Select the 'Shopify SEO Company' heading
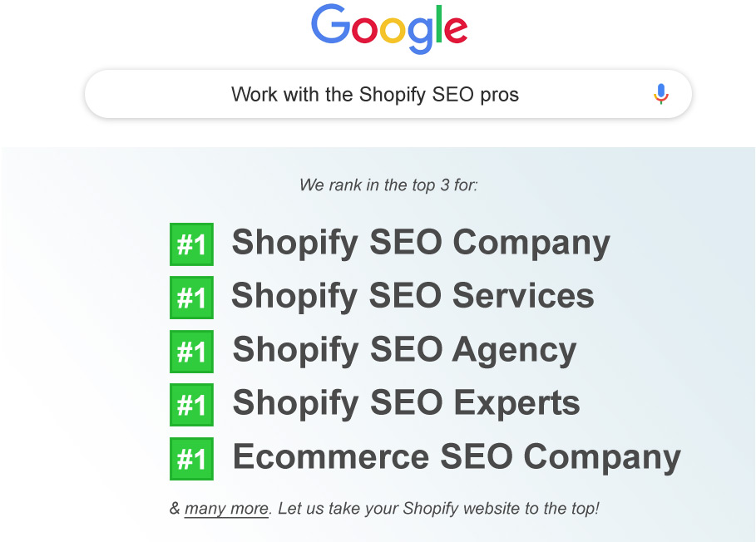This screenshot has width=756, height=542. click(421, 244)
